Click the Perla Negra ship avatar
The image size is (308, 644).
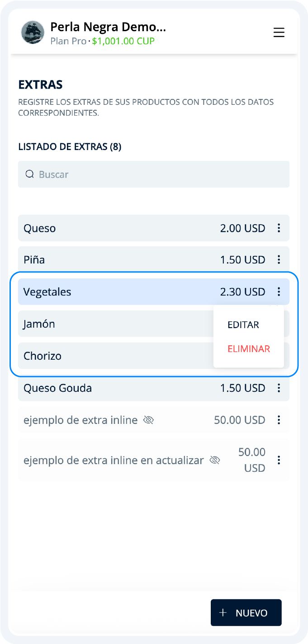32,33
